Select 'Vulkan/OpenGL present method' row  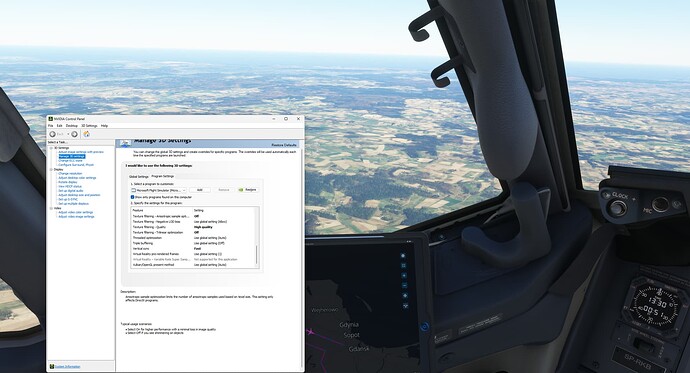coord(194,265)
